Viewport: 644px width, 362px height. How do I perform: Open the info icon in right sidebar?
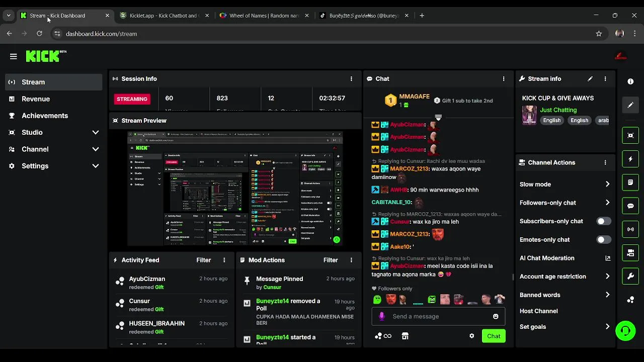[x=630, y=81]
